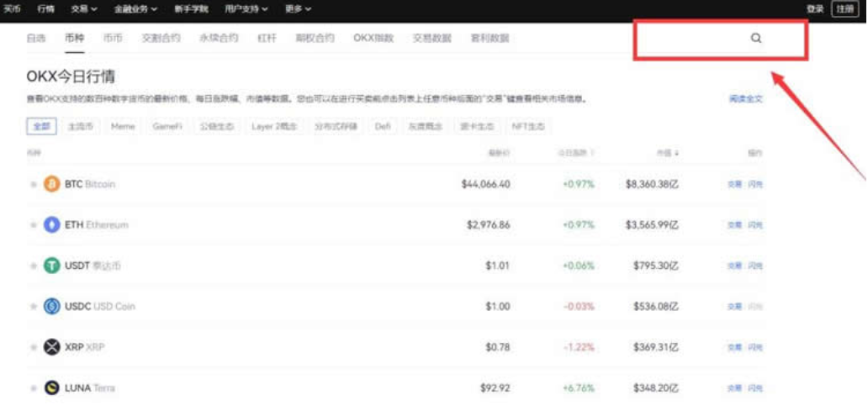Open the 更多 dropdown menu
The height and width of the screenshot is (406, 868).
[299, 9]
